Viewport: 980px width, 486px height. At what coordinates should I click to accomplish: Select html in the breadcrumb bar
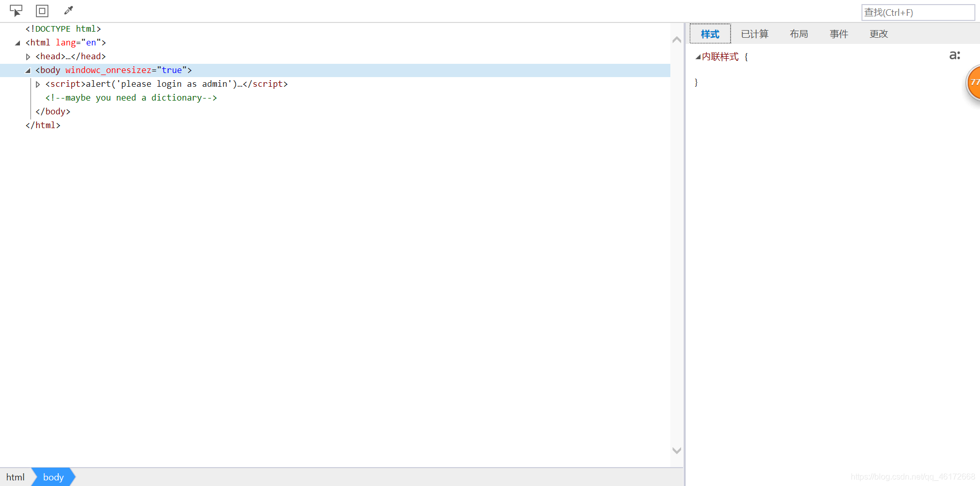15,477
